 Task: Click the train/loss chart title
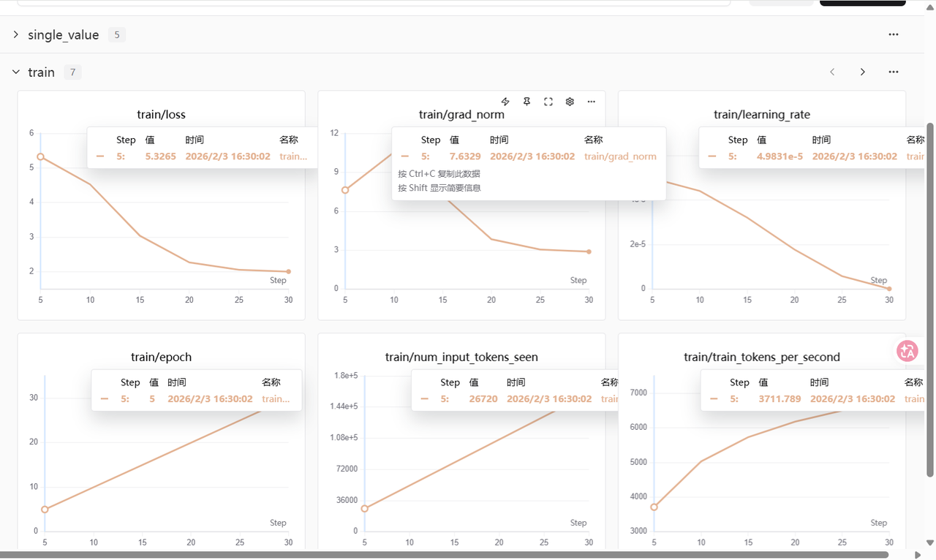click(161, 115)
